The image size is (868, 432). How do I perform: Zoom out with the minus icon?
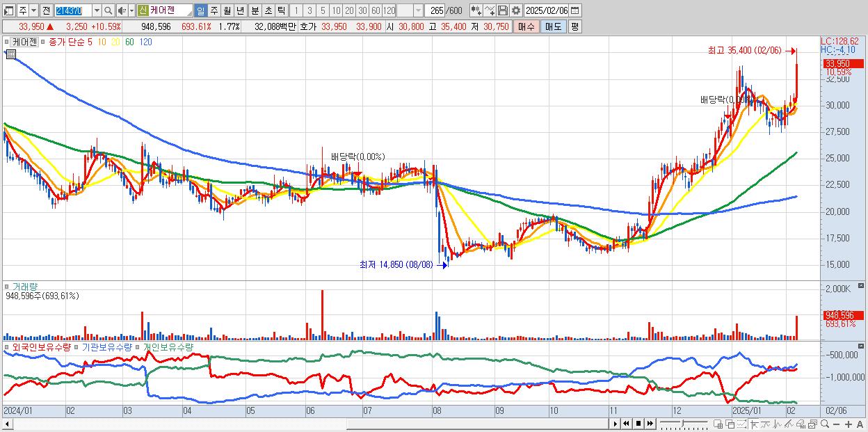click(x=837, y=424)
